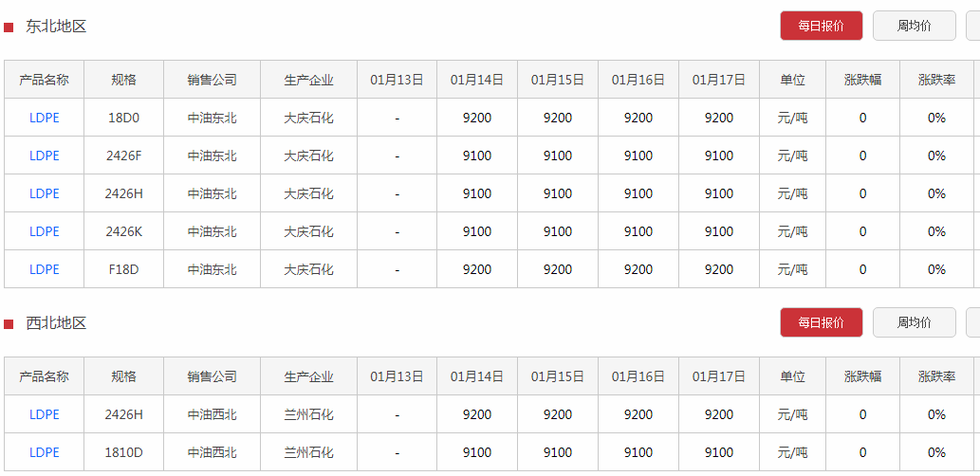Click 产品名称 column header in 东北地区 table
Image resolution: width=980 pixels, height=476 pixels.
point(45,80)
